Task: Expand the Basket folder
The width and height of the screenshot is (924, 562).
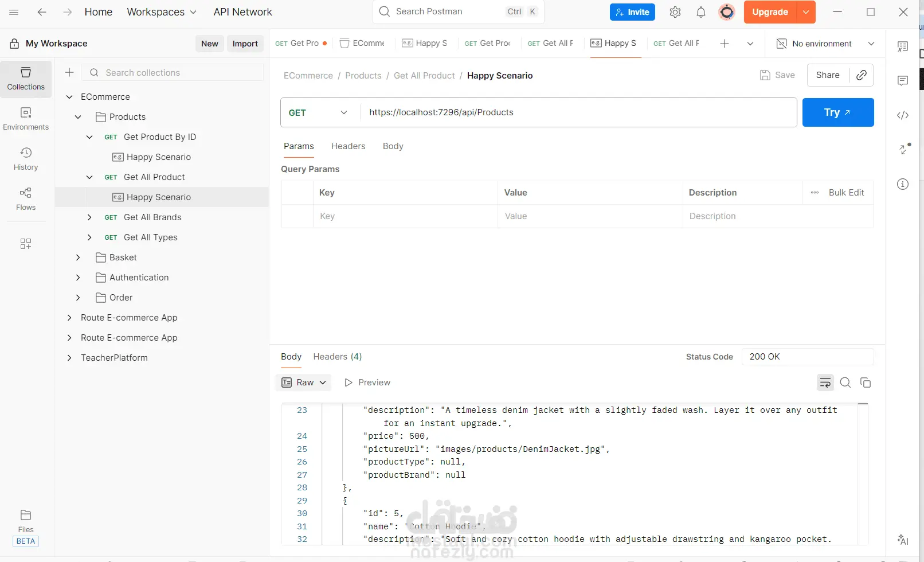Action: coord(78,257)
